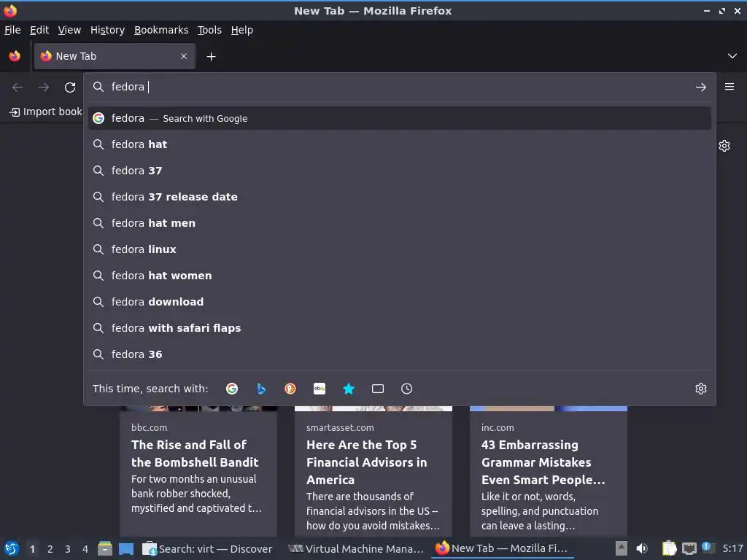Viewport: 747px width, 560px height.
Task: Select 'fedora 37 release date' suggestion
Action: [x=399, y=197]
